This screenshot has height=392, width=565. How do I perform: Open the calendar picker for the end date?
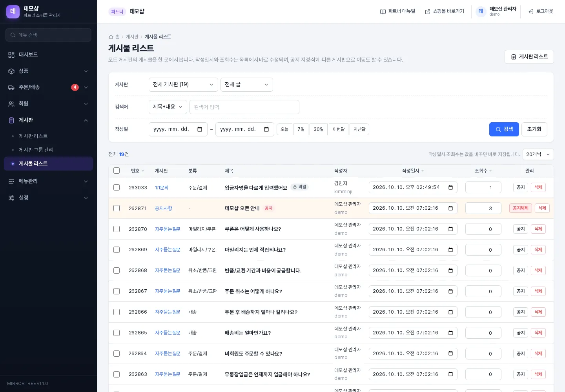266,129
